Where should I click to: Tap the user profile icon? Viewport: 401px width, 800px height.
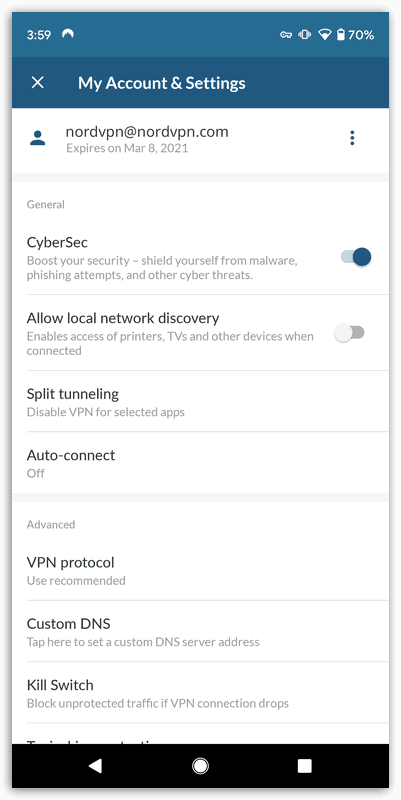point(38,138)
